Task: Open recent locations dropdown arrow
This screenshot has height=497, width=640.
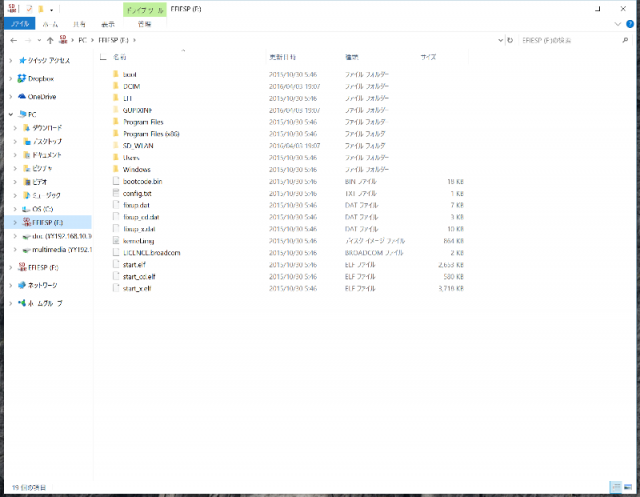Action: pyautogui.click(x=39, y=40)
